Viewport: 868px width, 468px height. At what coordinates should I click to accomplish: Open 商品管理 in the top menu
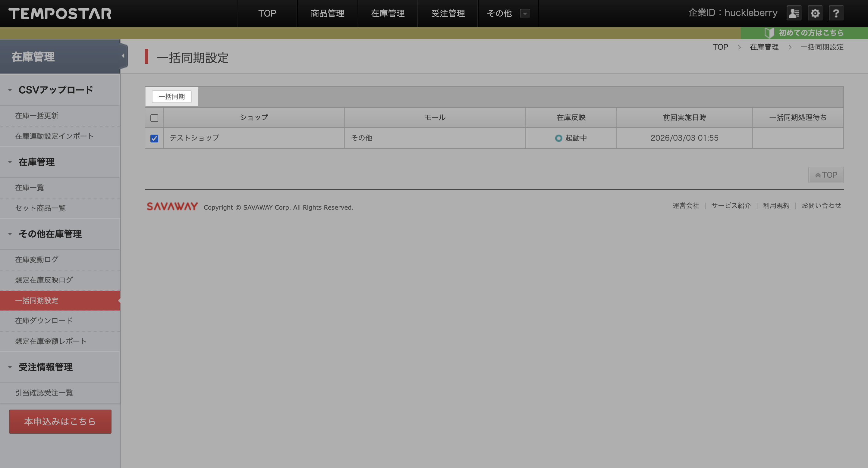click(327, 14)
